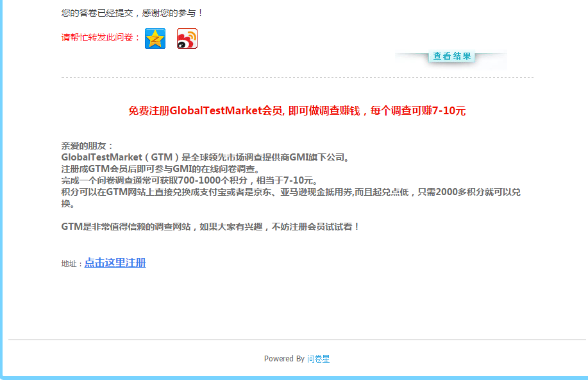Click the red label 请帮忙转发此问卷：

click(101, 37)
